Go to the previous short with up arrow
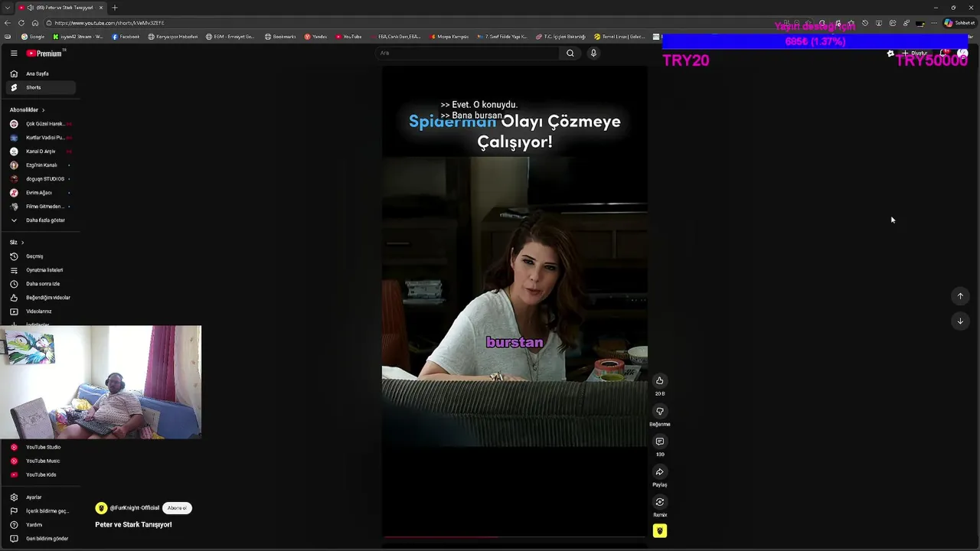980x551 pixels. click(960, 296)
